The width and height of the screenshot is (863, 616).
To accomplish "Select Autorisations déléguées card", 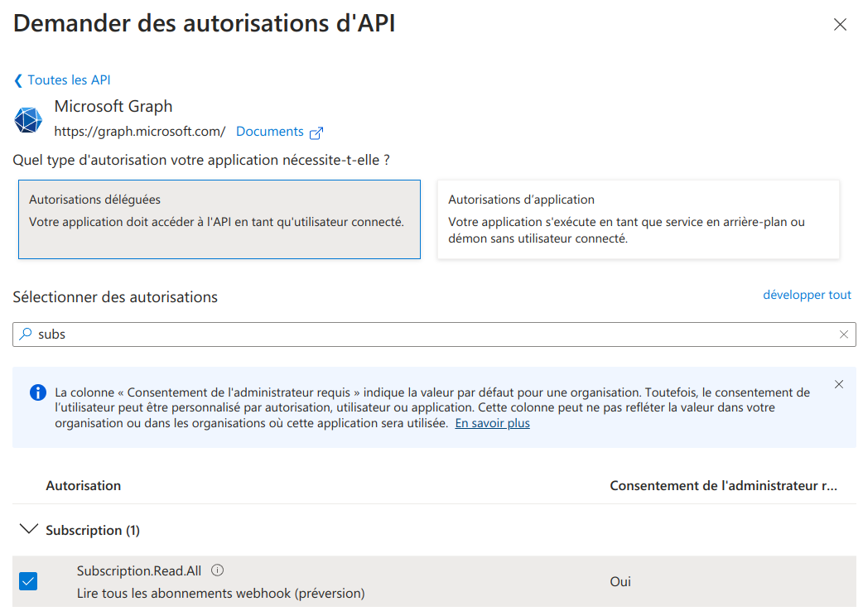I will click(219, 219).
